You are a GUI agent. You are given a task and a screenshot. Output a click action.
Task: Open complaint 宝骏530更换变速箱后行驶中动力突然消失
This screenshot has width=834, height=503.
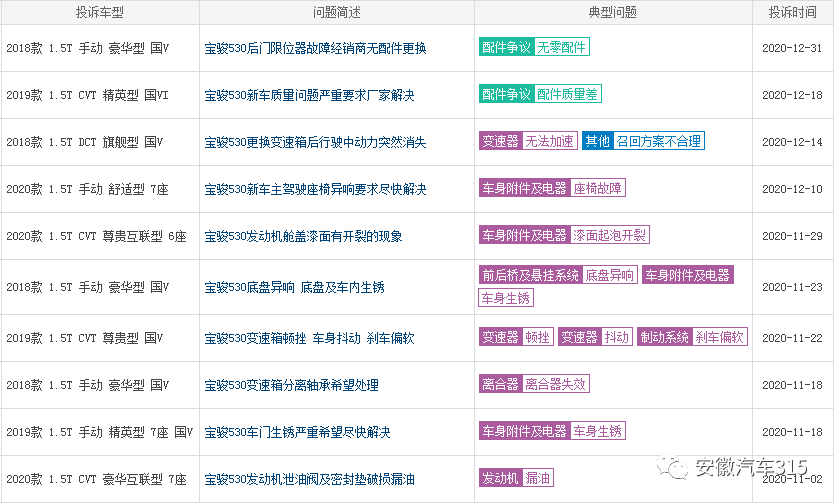coord(315,142)
